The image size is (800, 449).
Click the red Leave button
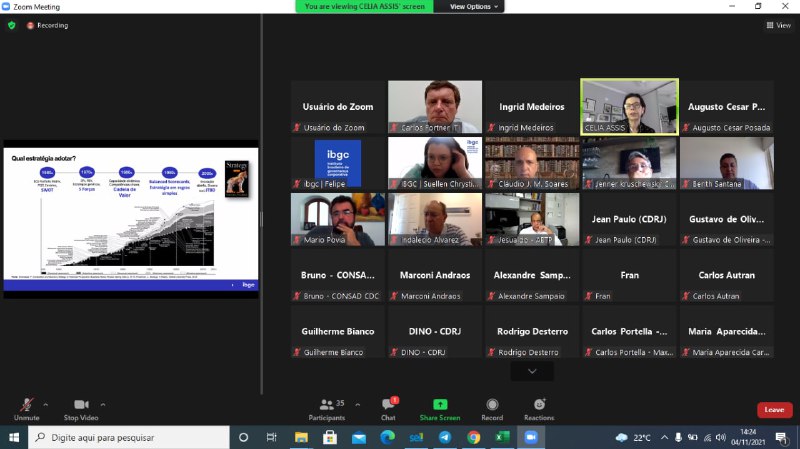[x=774, y=410]
